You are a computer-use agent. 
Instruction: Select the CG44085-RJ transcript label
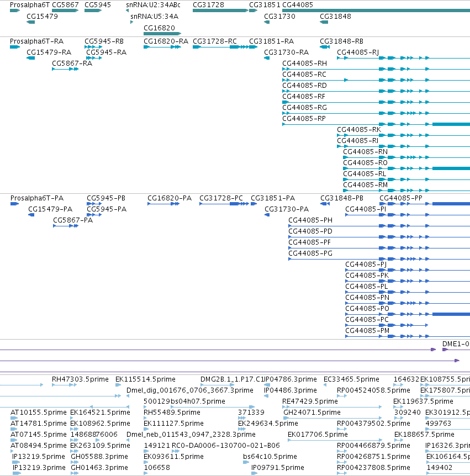pos(358,52)
